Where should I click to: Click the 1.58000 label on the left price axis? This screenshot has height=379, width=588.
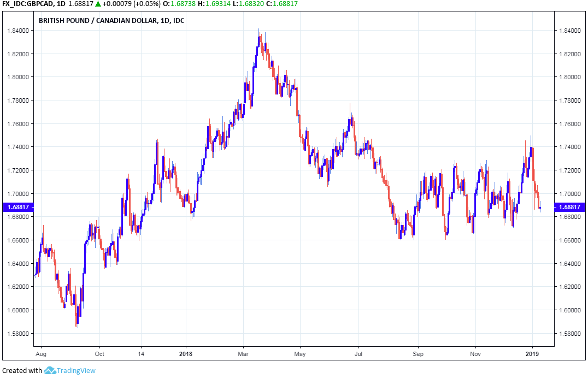tap(17, 333)
